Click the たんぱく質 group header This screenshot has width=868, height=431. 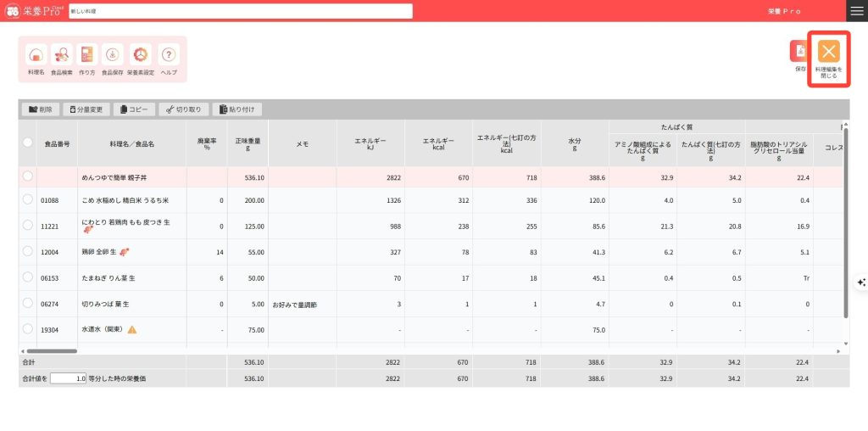click(677, 127)
